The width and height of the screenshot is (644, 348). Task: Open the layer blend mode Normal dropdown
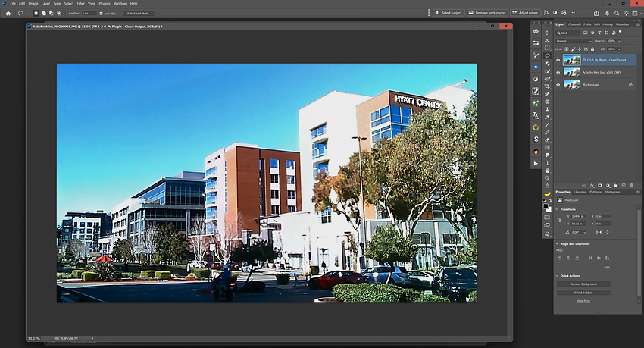pyautogui.click(x=572, y=41)
